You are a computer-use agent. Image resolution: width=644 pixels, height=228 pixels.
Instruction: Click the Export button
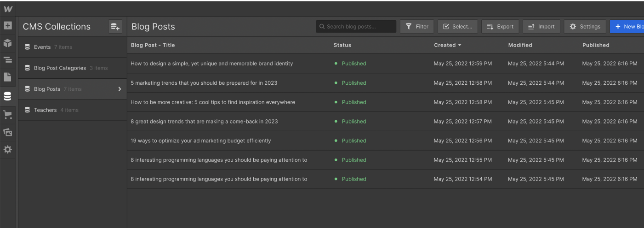[x=500, y=27]
